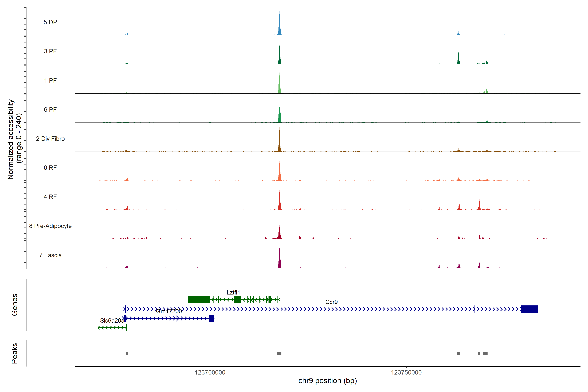Click the Genes panel label
Image resolution: width=588 pixels, height=392 pixels.
click(x=15, y=304)
